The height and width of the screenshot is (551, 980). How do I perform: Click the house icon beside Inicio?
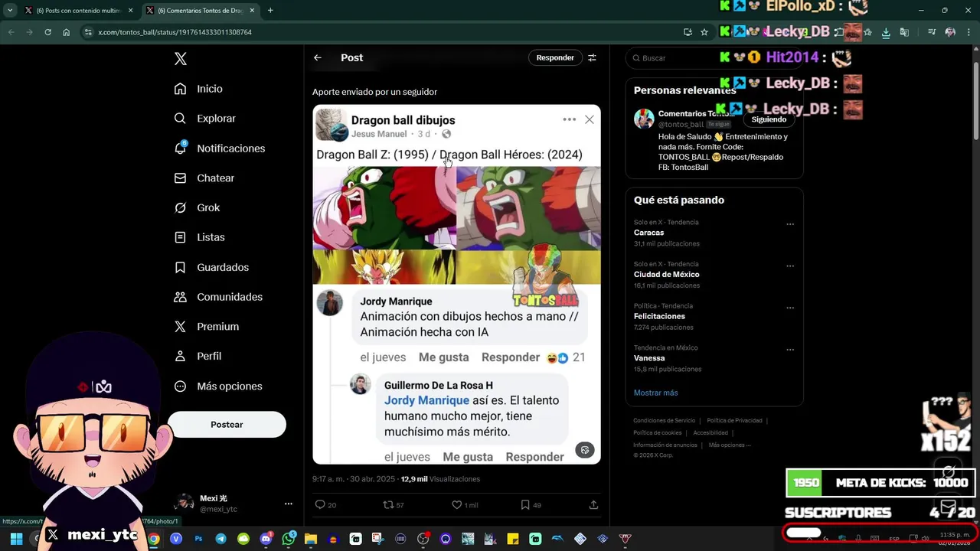click(x=180, y=89)
